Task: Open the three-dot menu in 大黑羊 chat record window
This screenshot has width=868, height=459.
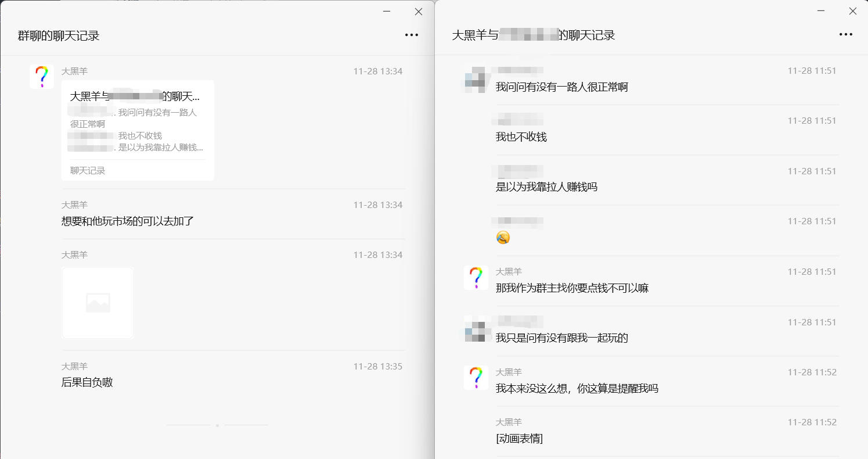Action: point(845,35)
